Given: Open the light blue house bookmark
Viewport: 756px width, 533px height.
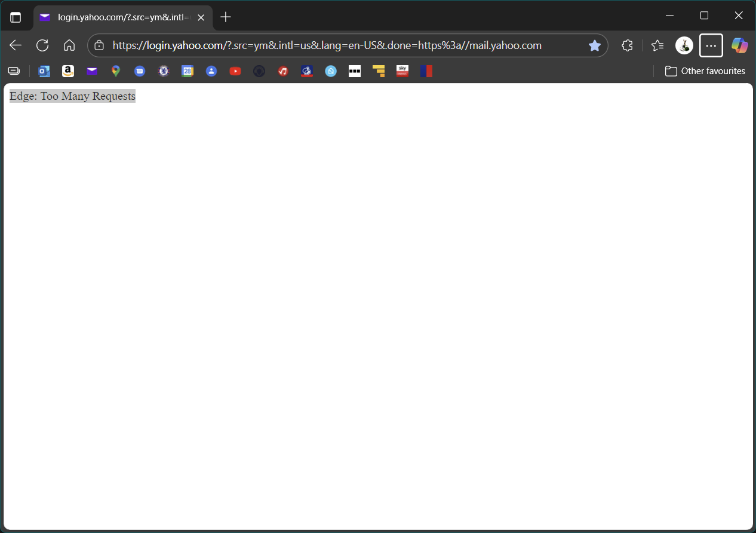Looking at the screenshot, I should coord(331,71).
